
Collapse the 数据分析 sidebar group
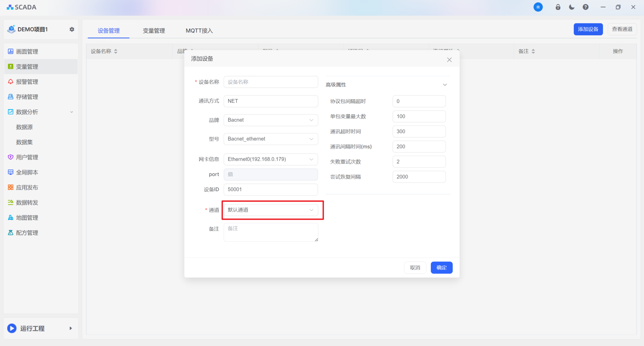tap(71, 112)
